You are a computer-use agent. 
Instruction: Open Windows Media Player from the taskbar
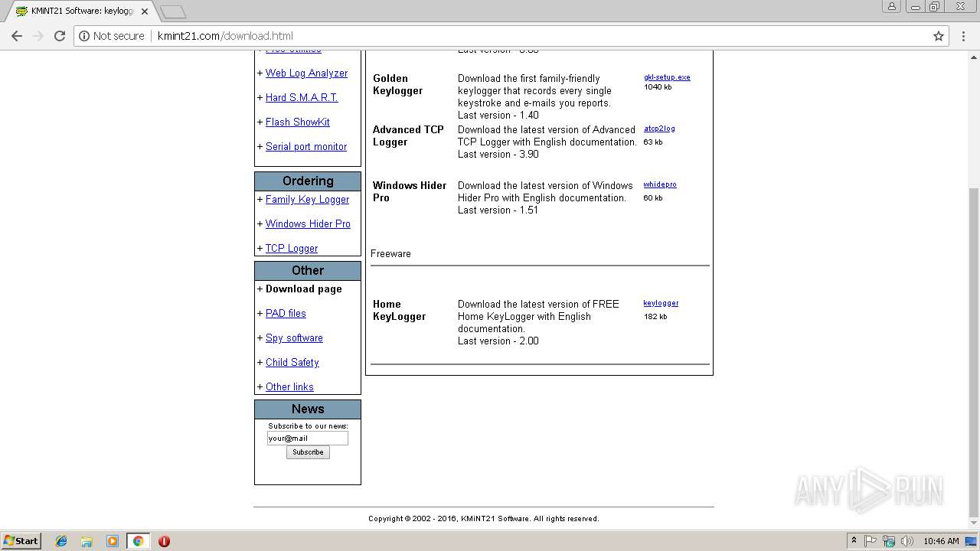(x=113, y=541)
